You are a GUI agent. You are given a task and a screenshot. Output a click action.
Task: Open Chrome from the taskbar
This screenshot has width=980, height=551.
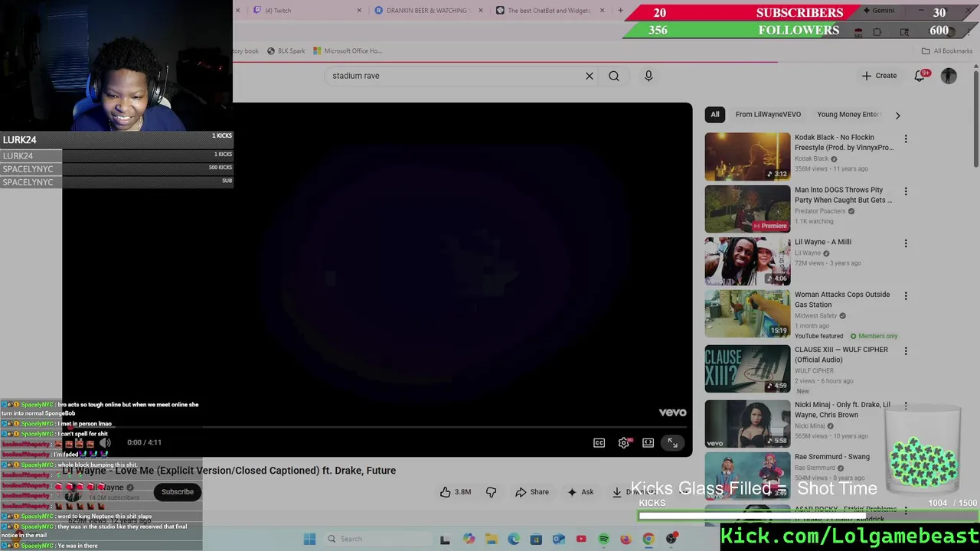[x=648, y=539]
